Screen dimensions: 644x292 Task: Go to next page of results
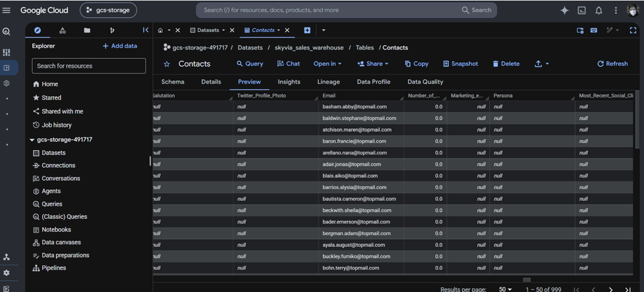pos(610,289)
